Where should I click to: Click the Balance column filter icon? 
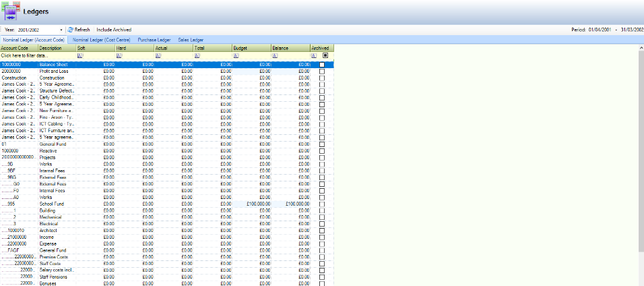click(275, 56)
